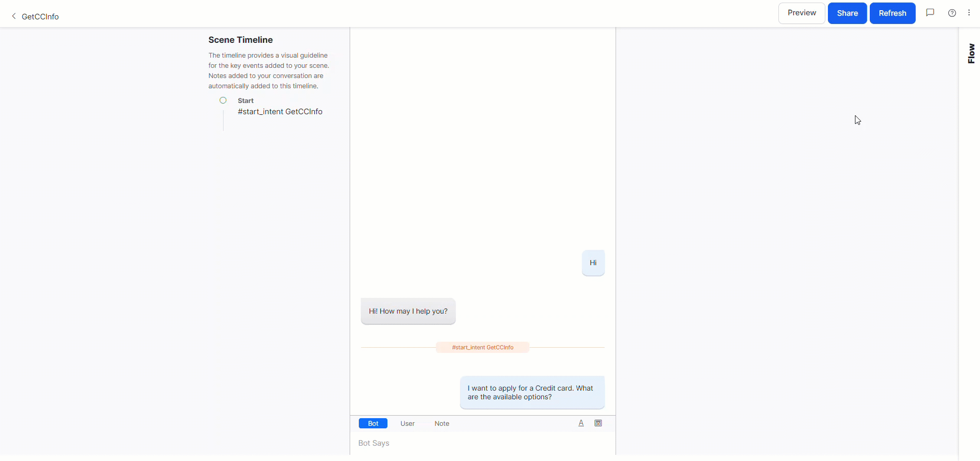980x461 pixels.
Task: Click the text formatting A icon
Action: 581,423
